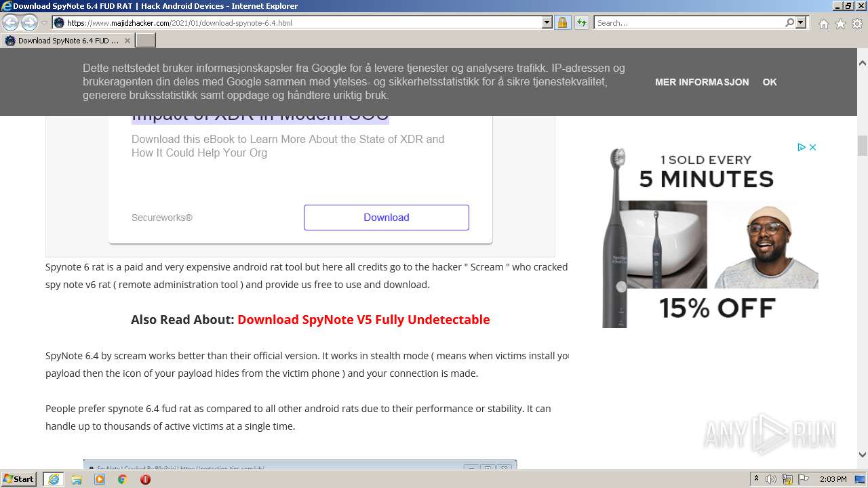Open the search provider dropdown arrow
Screen dimensions: 868x488
(x=802, y=23)
